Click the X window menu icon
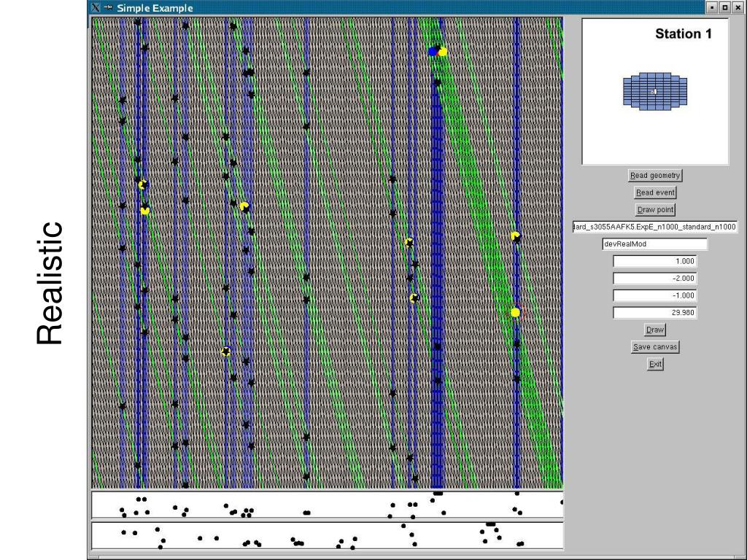 pos(96,7)
